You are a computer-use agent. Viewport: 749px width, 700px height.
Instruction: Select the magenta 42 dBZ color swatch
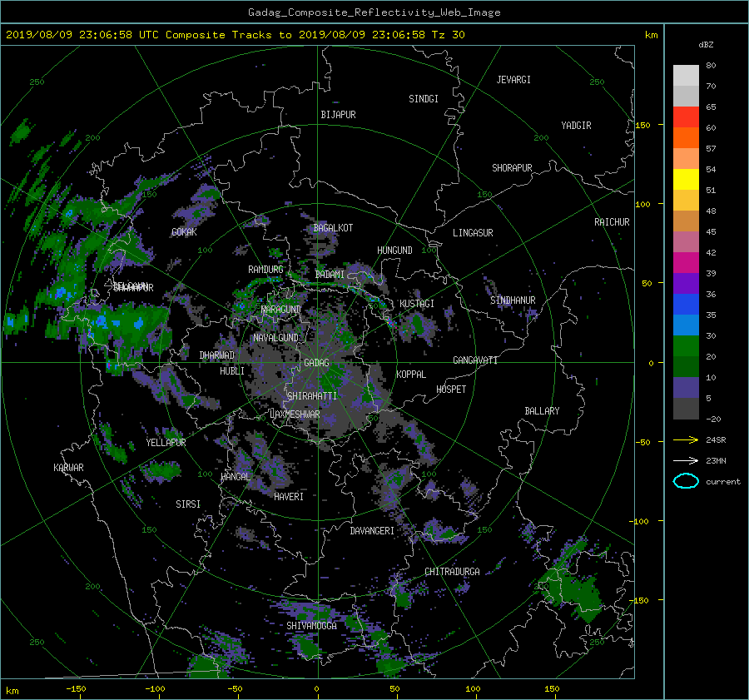[686, 263]
